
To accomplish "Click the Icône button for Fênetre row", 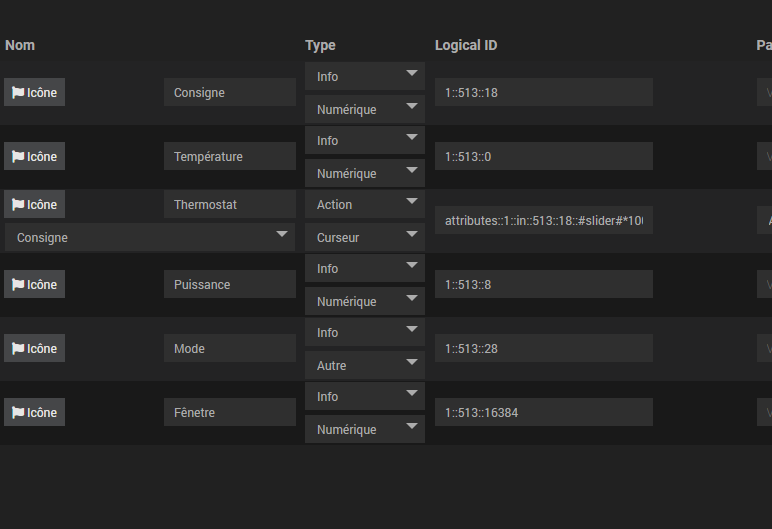I will pyautogui.click(x=34, y=413).
